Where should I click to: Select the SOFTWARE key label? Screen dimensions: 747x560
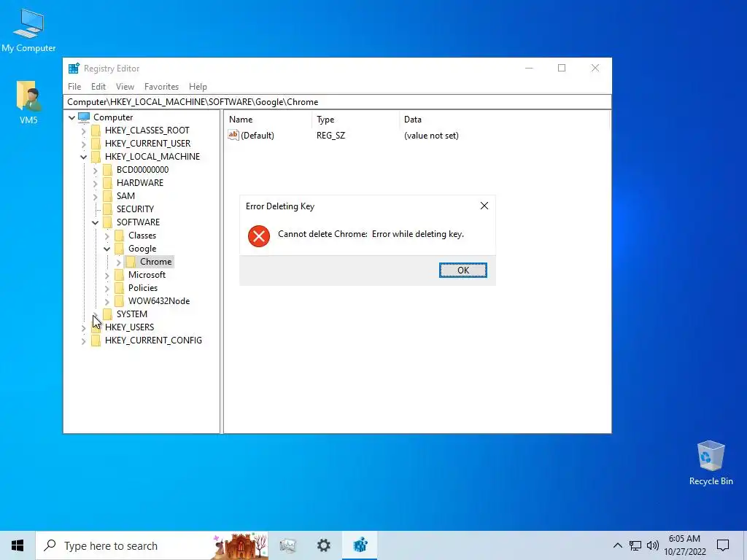(x=138, y=222)
